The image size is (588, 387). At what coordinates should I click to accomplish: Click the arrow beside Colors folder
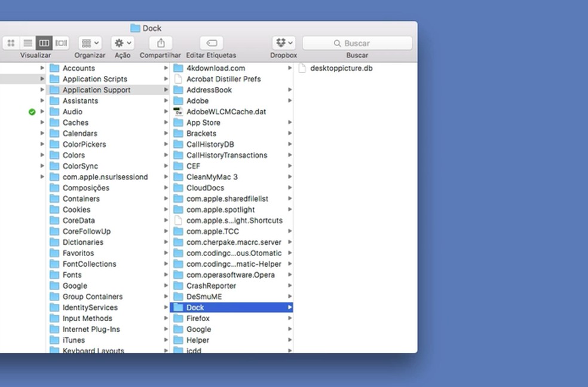[x=166, y=155]
